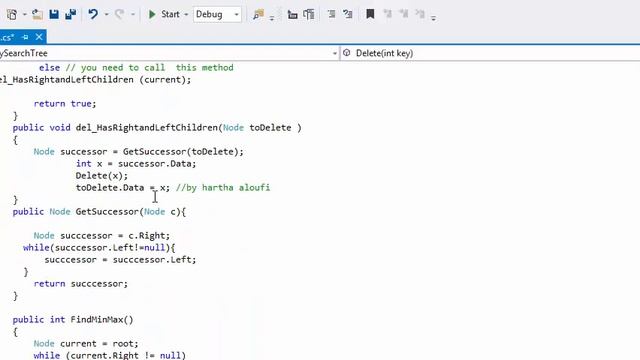
Task: Click the 'return succcessor;' line
Action: (x=81, y=284)
